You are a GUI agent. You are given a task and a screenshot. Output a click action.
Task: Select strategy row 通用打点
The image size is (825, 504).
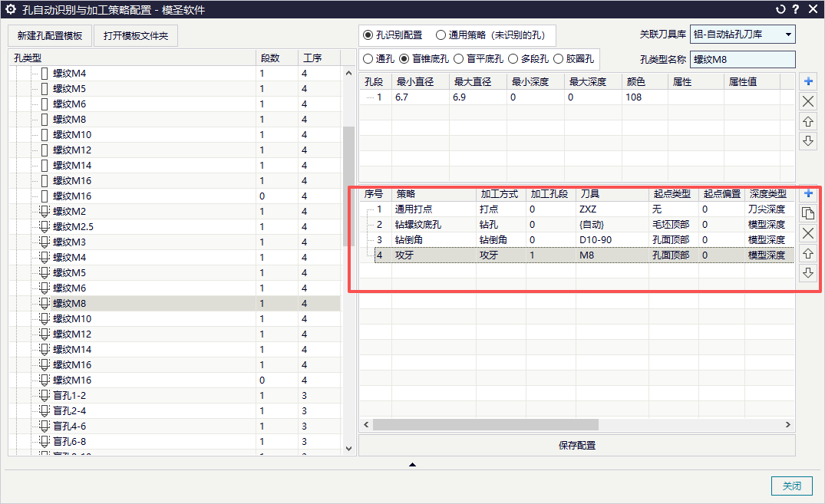tap(577, 209)
